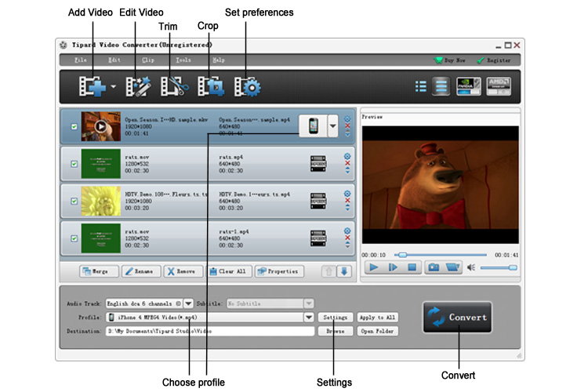Viewport: 588px width, 392px height.
Task: Open the settings gear for the rats-1.mp4 row
Action: point(347,230)
